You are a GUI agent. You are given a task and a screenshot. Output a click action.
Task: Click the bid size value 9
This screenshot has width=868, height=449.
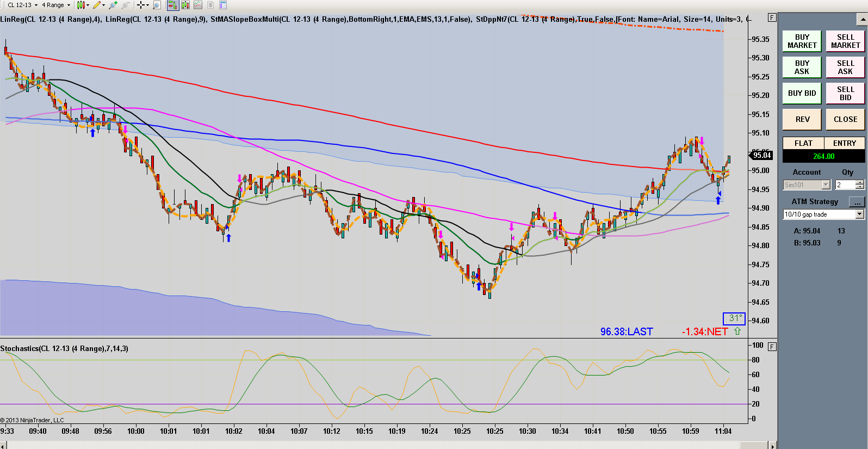[839, 243]
